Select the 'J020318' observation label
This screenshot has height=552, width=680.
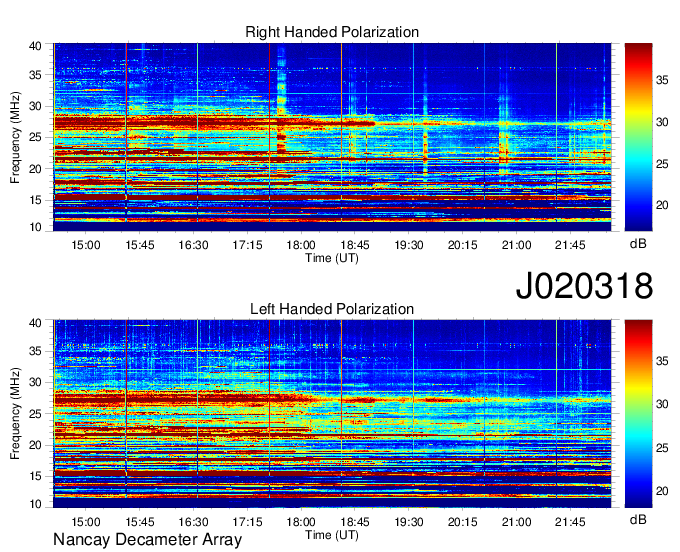pyautogui.click(x=584, y=285)
